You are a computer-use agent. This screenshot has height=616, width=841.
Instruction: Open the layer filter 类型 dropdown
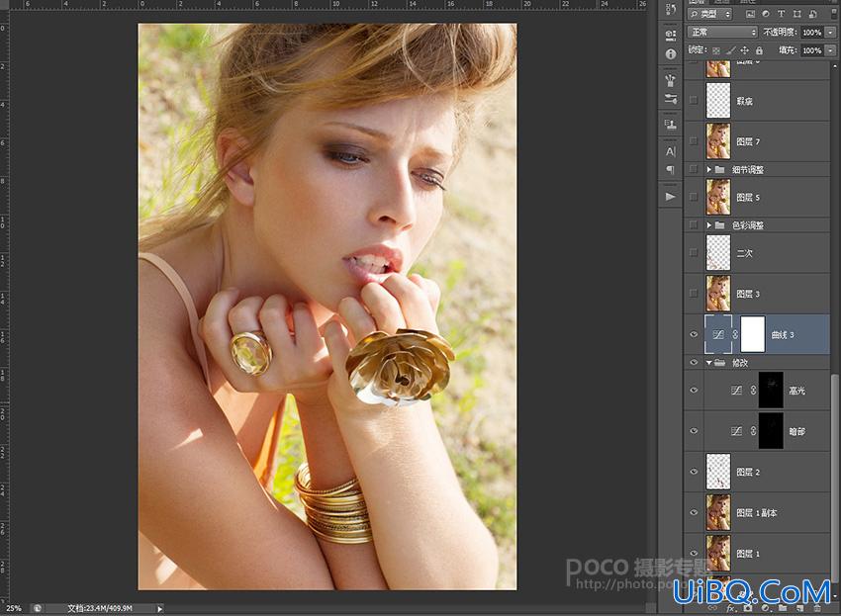710,14
